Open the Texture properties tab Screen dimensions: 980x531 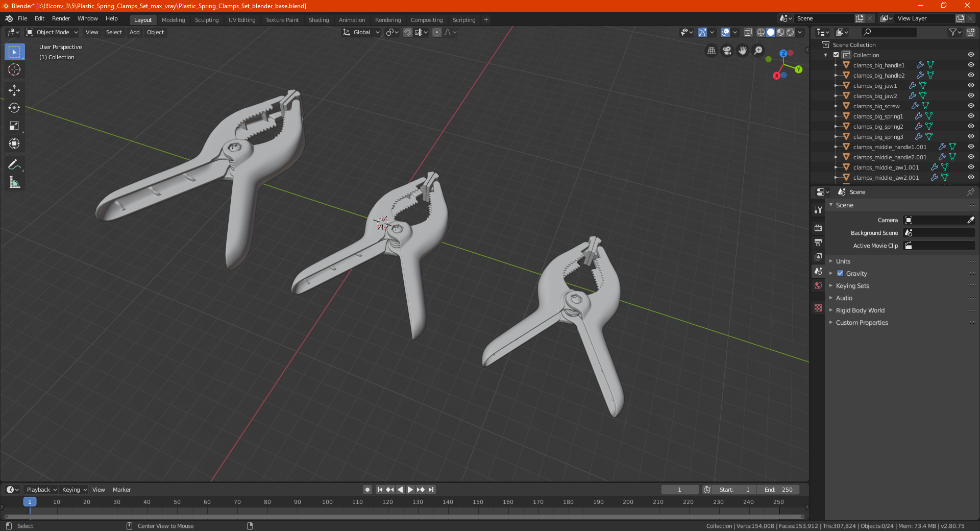[818, 308]
